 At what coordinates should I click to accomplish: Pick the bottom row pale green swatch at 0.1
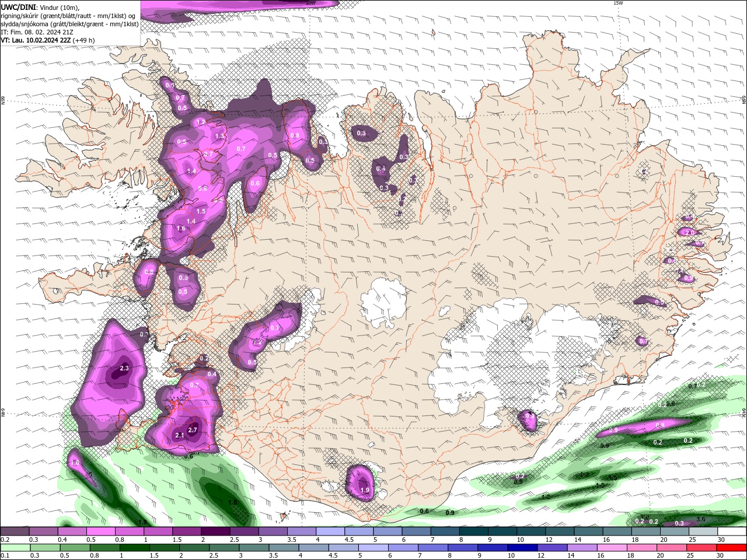[x=15, y=548]
